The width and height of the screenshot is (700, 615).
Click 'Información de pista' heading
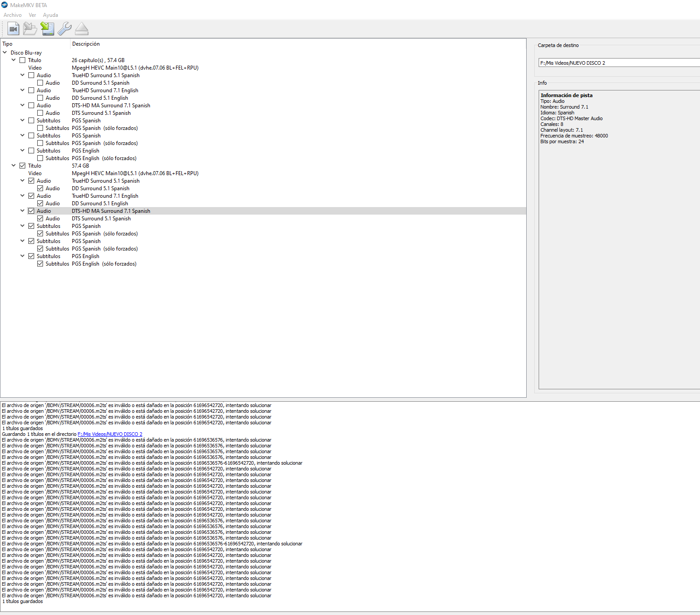pyautogui.click(x=567, y=95)
